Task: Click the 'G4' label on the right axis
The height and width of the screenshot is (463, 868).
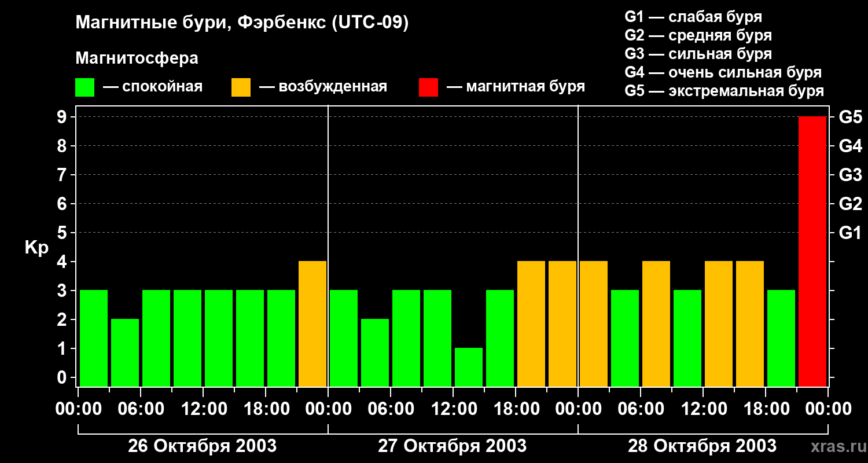Action: point(851,146)
